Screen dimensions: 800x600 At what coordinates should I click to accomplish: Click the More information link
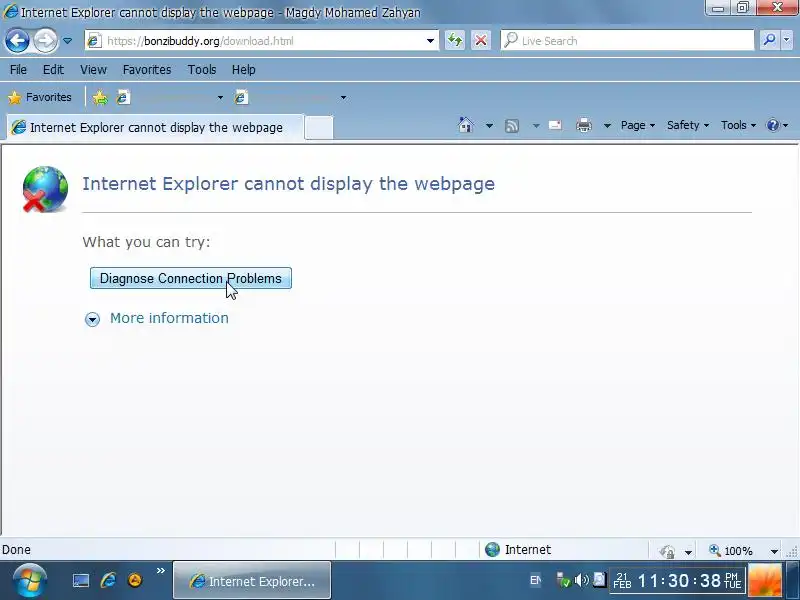pyautogui.click(x=169, y=318)
